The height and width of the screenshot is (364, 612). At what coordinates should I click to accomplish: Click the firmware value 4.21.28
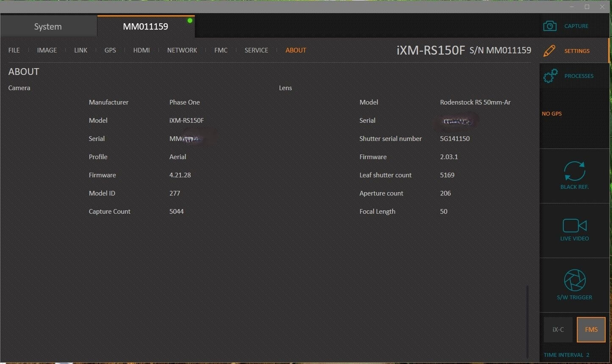tap(180, 175)
